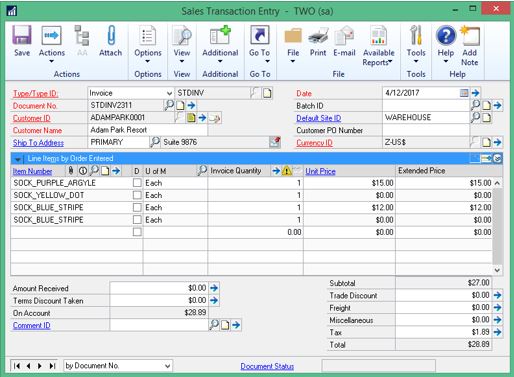The image size is (514, 377).
Task: Click the View magnifier document icon
Action: [x=182, y=35]
